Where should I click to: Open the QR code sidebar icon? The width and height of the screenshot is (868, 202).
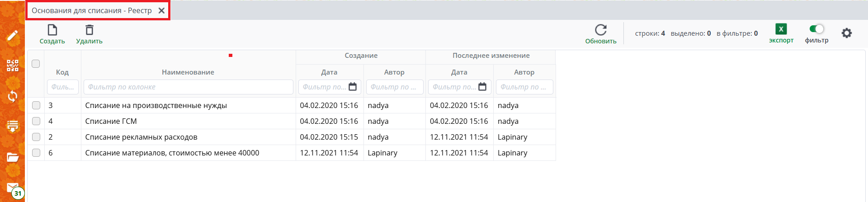pyautogui.click(x=13, y=66)
